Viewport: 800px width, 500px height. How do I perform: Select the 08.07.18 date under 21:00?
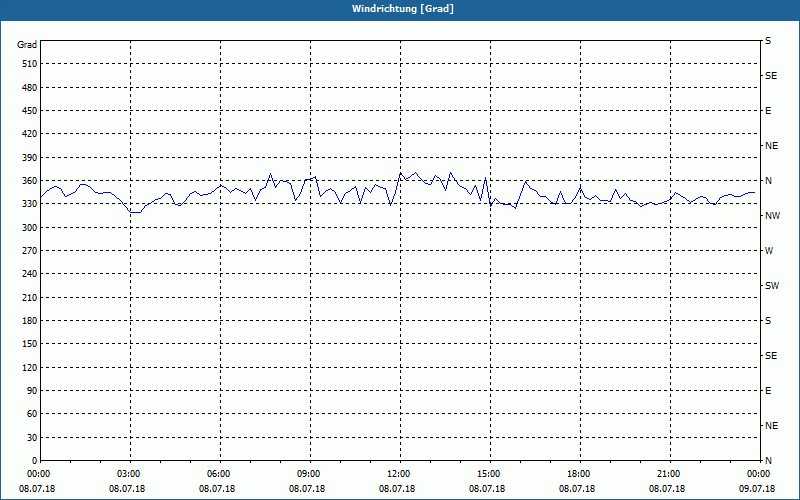[667, 489]
